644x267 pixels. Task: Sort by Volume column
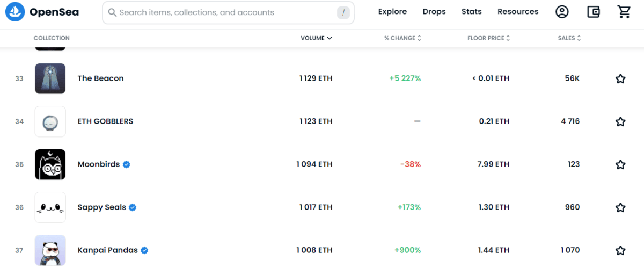click(x=316, y=38)
